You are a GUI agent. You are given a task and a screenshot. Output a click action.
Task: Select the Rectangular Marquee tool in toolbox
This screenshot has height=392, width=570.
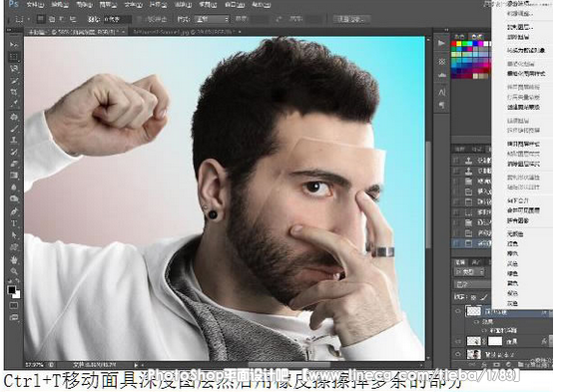(x=14, y=57)
